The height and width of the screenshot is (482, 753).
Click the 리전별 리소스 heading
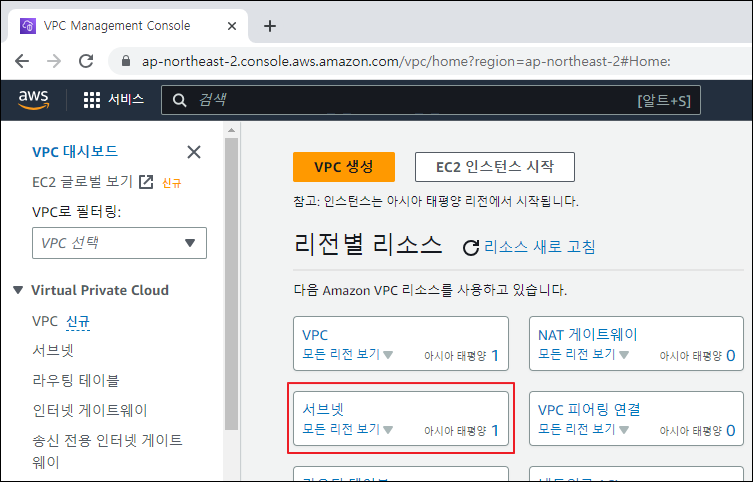[368, 244]
